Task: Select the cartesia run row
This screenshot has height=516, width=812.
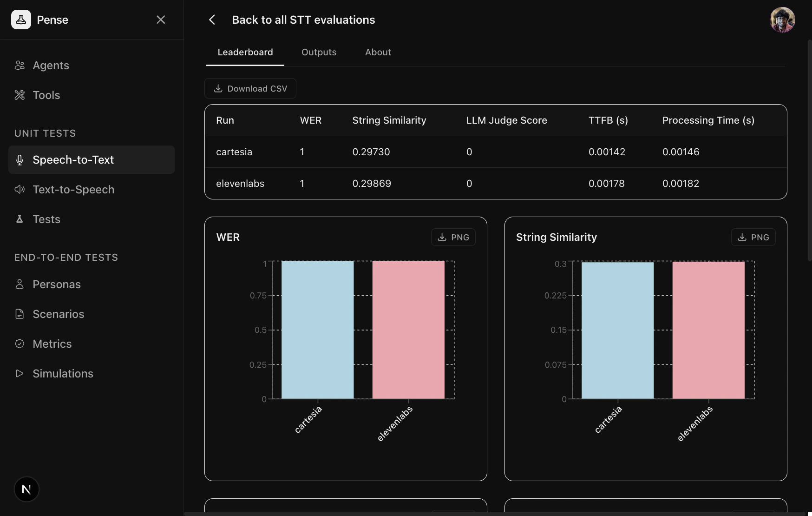Action: pyautogui.click(x=234, y=152)
